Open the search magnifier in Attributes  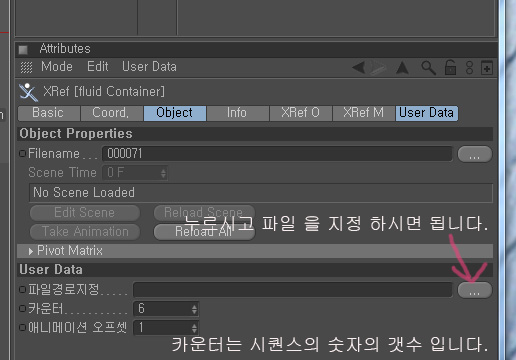pyautogui.click(x=428, y=68)
